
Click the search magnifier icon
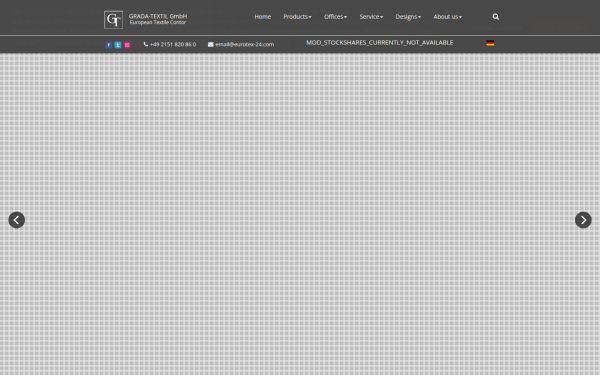496,17
